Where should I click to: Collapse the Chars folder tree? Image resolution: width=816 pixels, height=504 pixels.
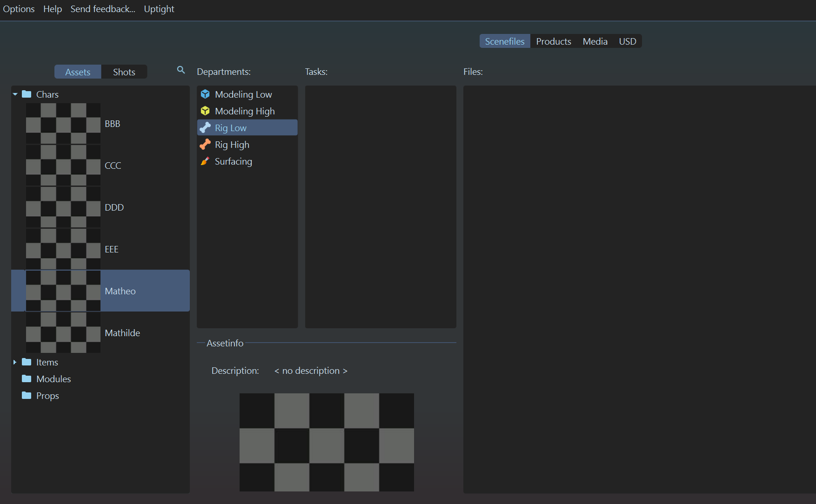(x=15, y=94)
